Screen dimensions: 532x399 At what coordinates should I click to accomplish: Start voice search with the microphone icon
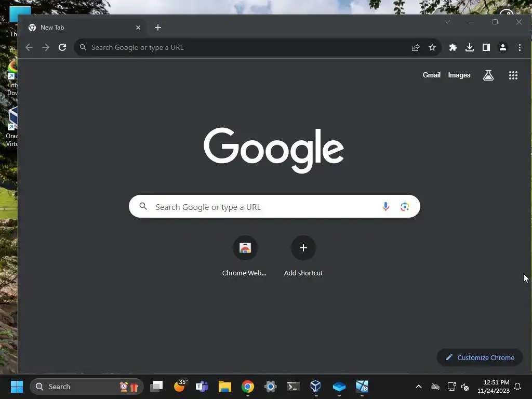(385, 206)
